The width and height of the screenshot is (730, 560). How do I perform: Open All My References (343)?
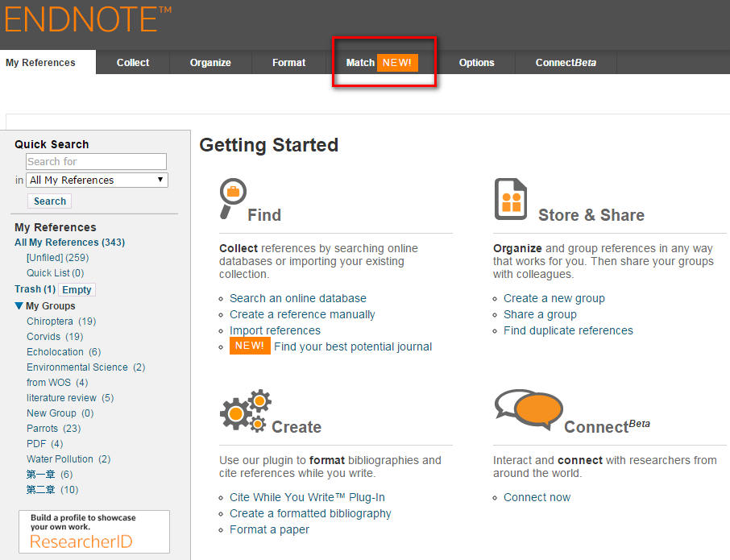coord(70,242)
